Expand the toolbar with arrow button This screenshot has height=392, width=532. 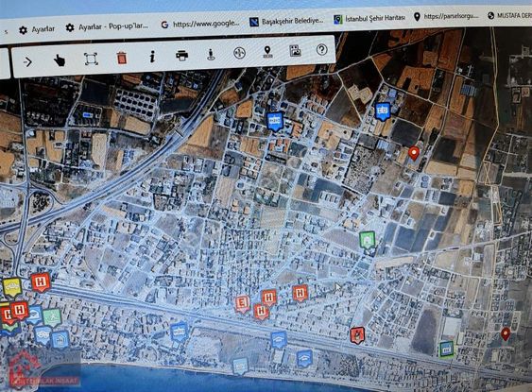27,61
